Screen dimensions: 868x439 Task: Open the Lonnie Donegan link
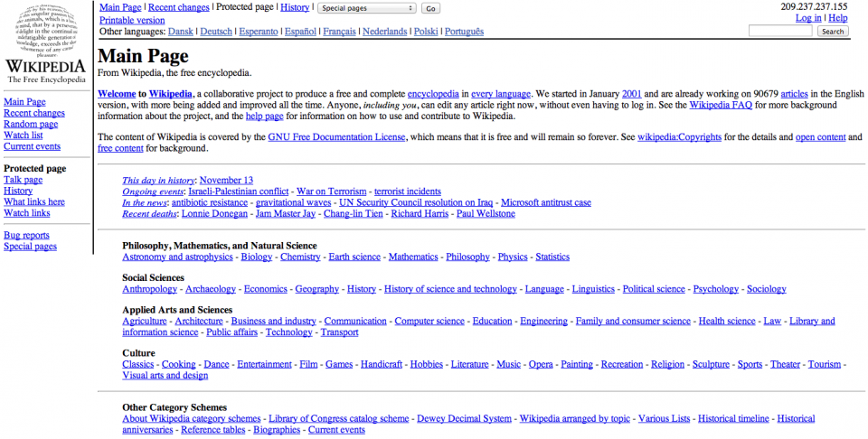pyautogui.click(x=214, y=213)
